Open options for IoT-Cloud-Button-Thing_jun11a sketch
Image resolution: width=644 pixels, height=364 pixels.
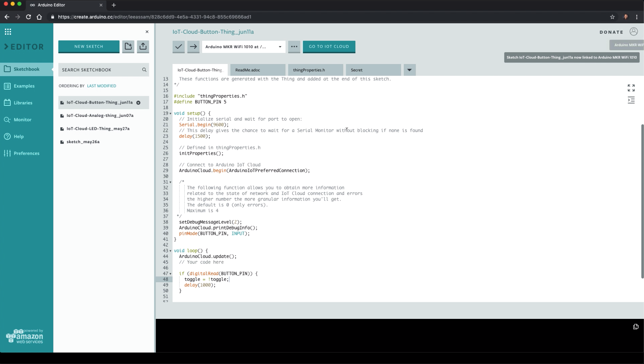(138, 102)
